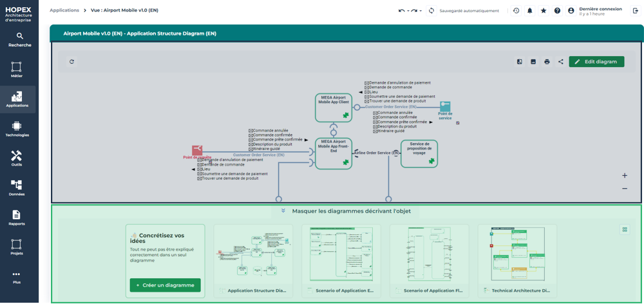Export diagram as image icon

click(533, 62)
